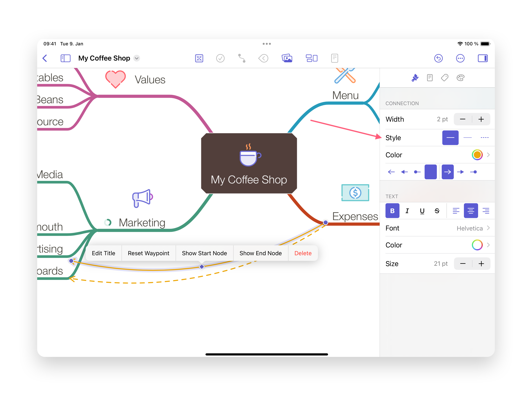Click the layout options toolbar icon
This screenshot has height=395, width=532.
click(312, 58)
